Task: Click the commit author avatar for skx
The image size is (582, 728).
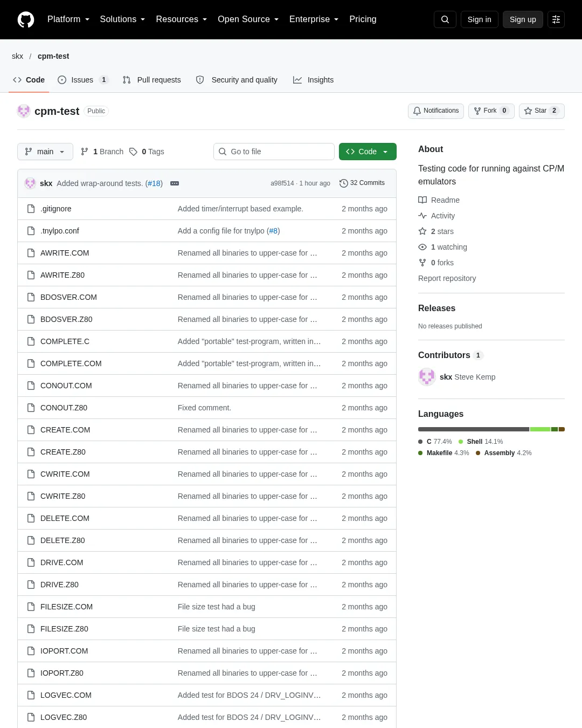Action: tap(30, 183)
